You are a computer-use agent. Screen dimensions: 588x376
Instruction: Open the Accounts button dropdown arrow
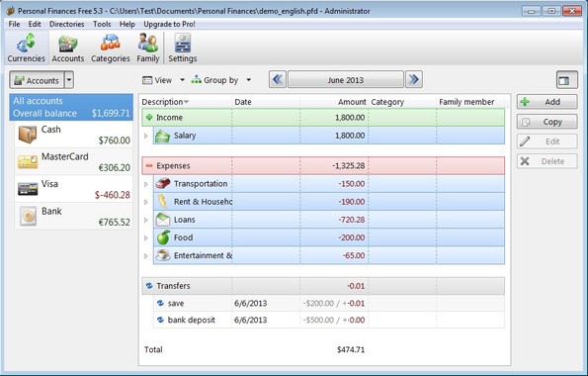(x=68, y=80)
